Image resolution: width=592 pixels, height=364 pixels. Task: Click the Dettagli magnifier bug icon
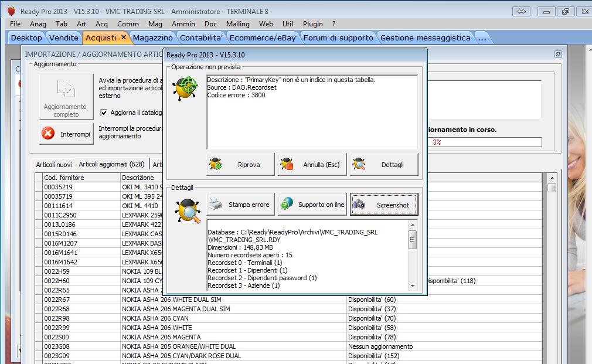pyautogui.click(x=359, y=164)
